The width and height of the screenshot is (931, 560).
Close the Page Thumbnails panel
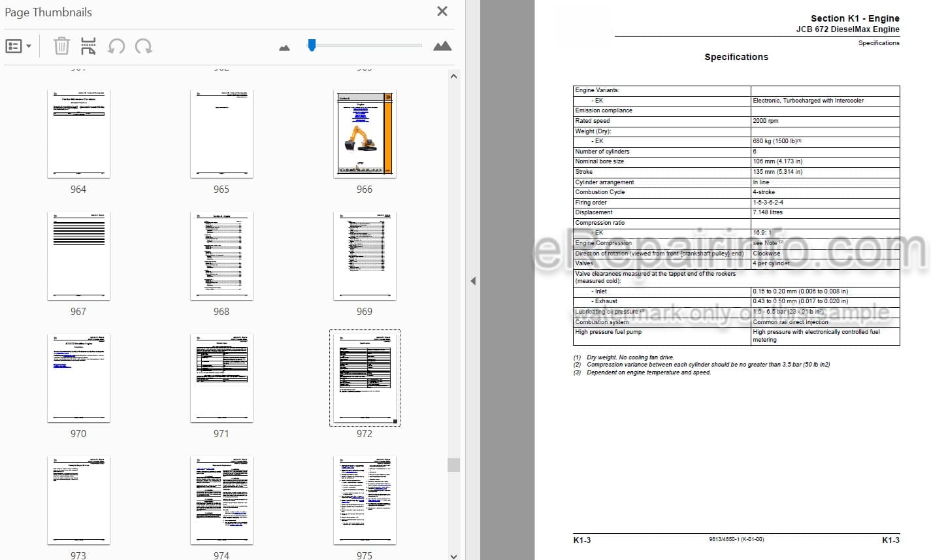click(x=442, y=11)
